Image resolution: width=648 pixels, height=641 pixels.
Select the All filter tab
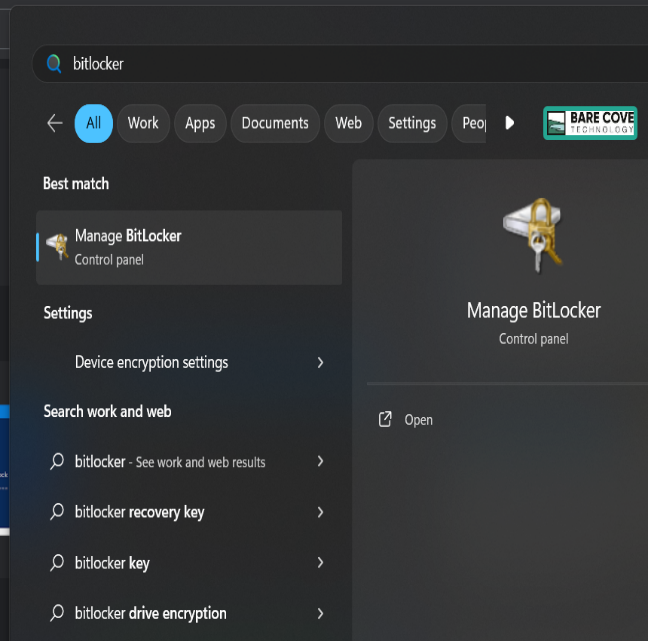[x=93, y=123]
